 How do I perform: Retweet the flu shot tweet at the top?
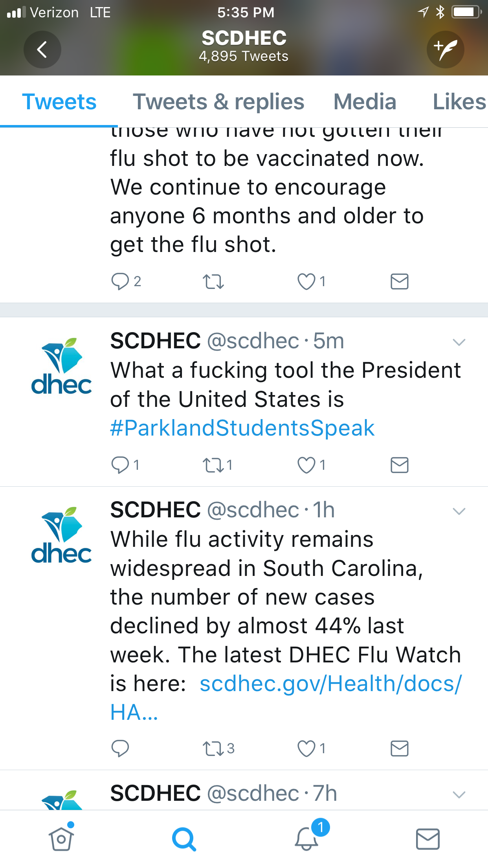[x=213, y=281]
